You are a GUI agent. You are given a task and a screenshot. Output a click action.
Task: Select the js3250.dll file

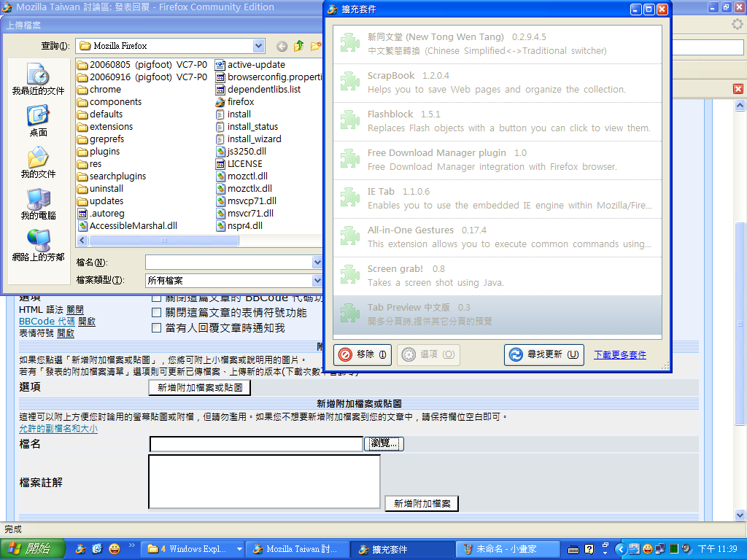[x=241, y=152]
